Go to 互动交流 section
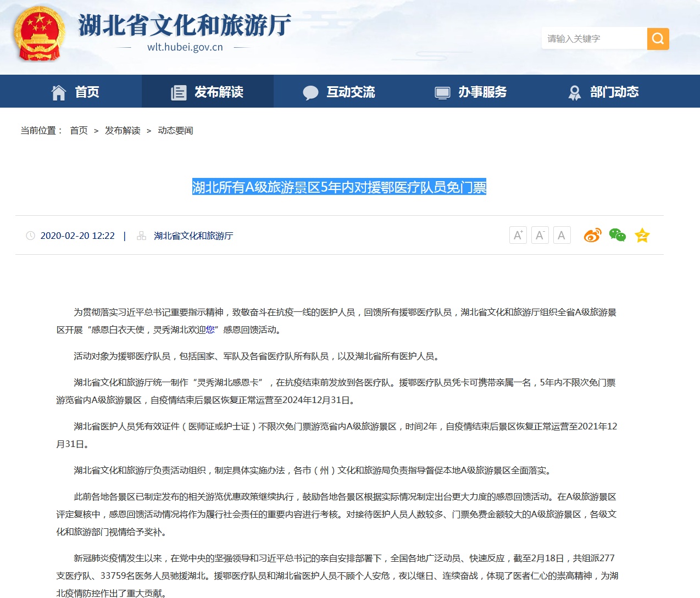The image size is (700, 598). [x=339, y=92]
